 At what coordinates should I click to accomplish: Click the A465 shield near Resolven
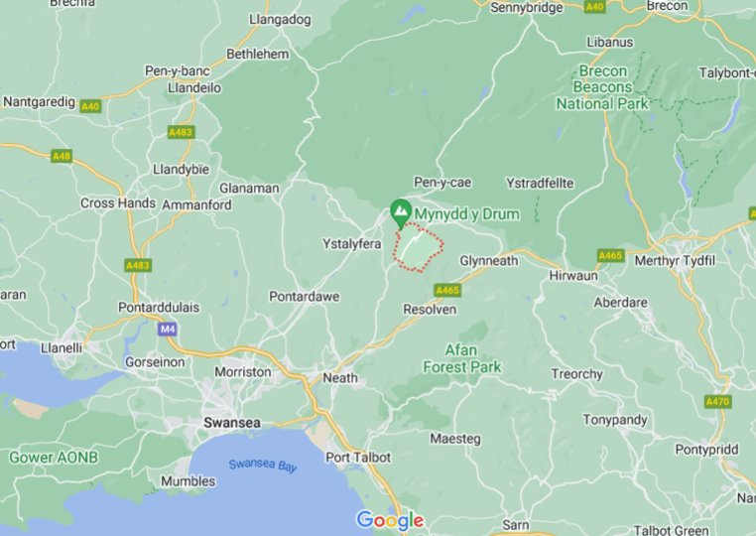447,290
